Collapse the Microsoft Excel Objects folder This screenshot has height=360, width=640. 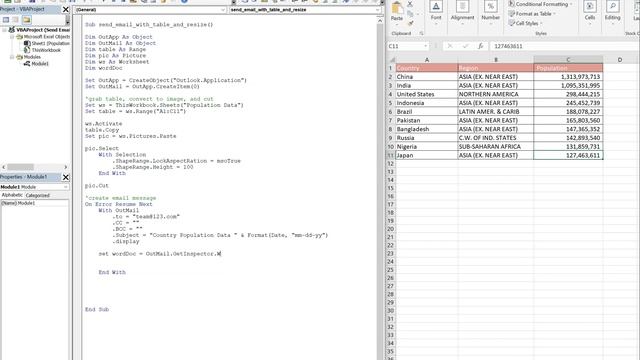[x=12, y=37]
